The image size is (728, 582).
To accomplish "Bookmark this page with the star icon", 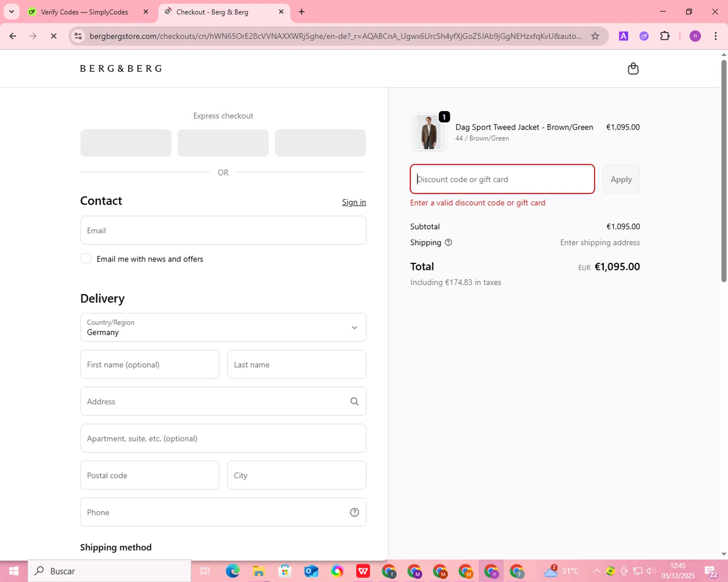I will [x=595, y=36].
